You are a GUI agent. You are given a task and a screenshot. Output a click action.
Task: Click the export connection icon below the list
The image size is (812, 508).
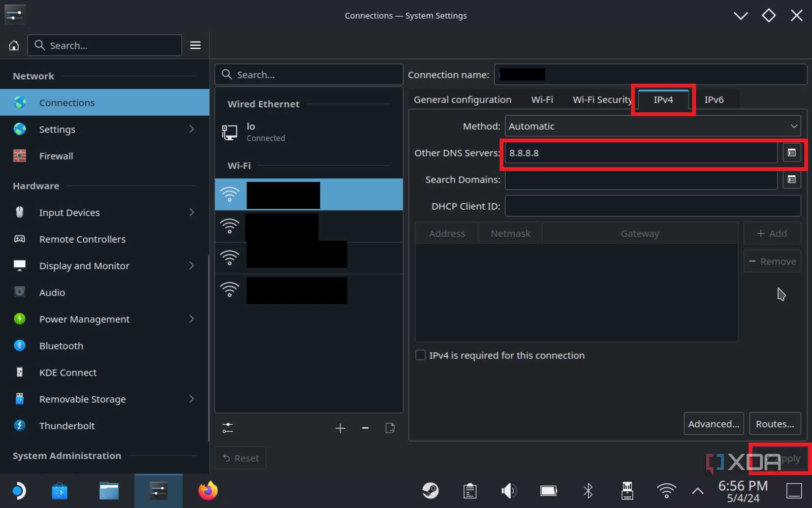[x=390, y=428]
